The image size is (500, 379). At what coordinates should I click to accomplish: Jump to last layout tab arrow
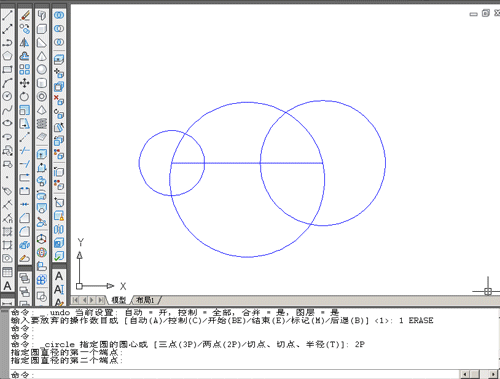pos(101,300)
